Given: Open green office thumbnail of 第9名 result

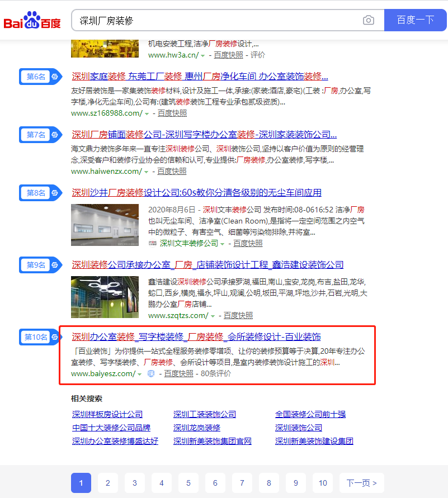Looking at the screenshot, I should 105,297.
